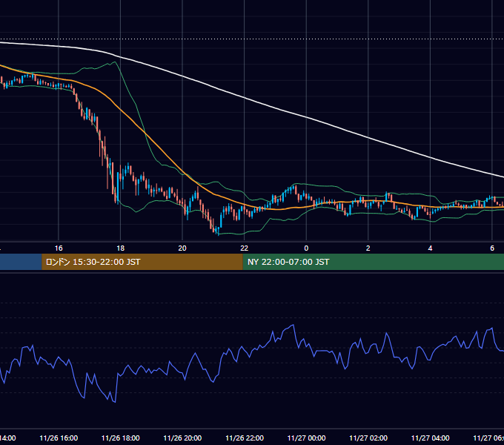This screenshot has width=504, height=445.
Task: Select the NY 22:00-07:00 JST session band
Action: tap(373, 262)
